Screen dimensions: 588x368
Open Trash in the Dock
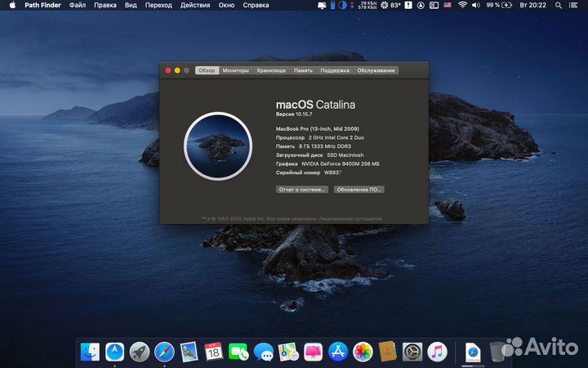[x=497, y=352]
